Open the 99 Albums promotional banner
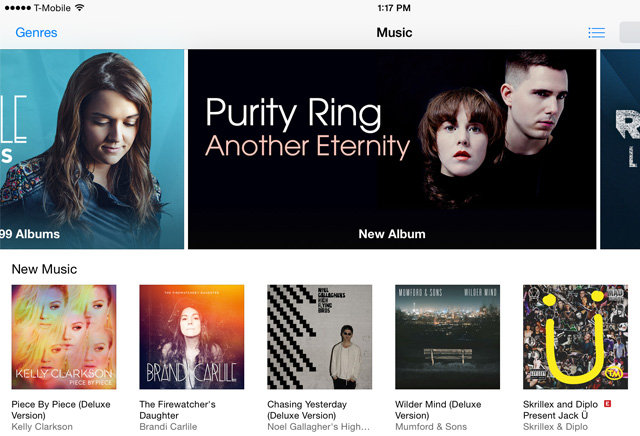Image resolution: width=640 pixels, height=436 pixels. point(92,149)
